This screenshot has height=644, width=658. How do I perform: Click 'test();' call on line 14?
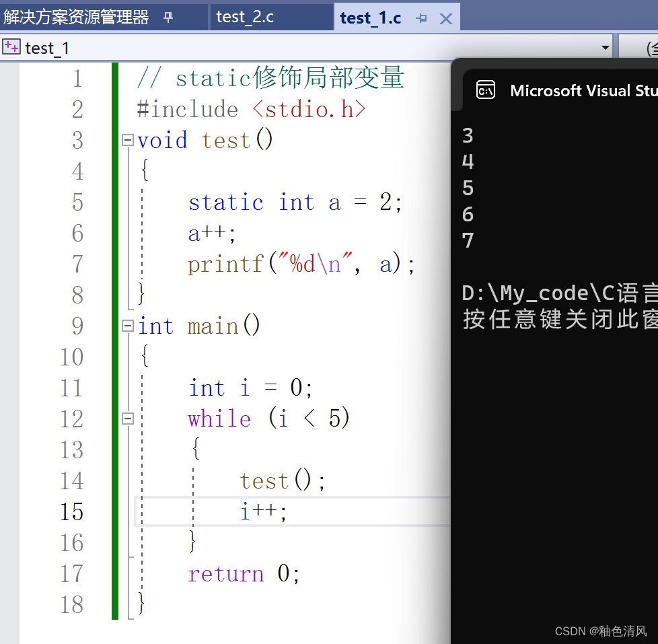click(x=283, y=480)
